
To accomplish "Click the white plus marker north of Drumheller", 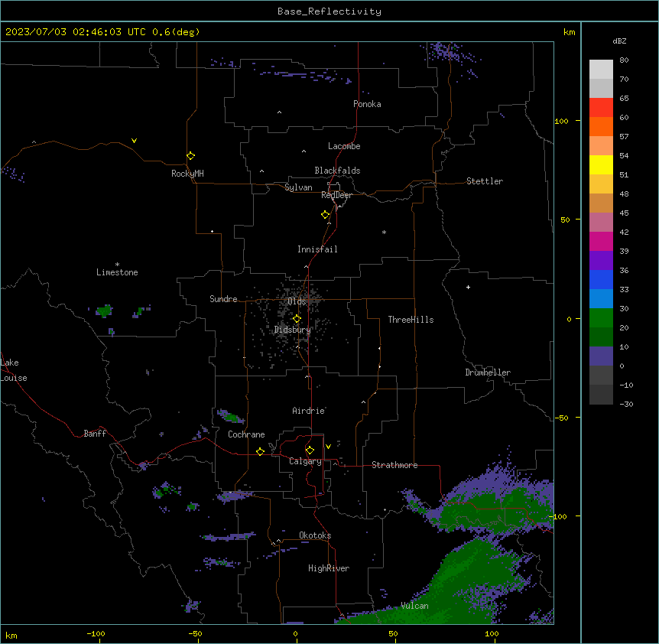I will pos(468,287).
